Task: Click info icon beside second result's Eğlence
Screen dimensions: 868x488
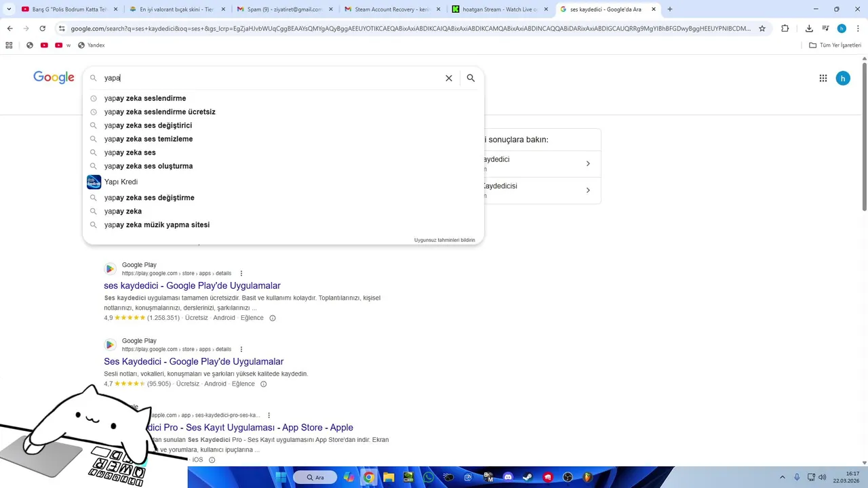Action: click(264, 384)
